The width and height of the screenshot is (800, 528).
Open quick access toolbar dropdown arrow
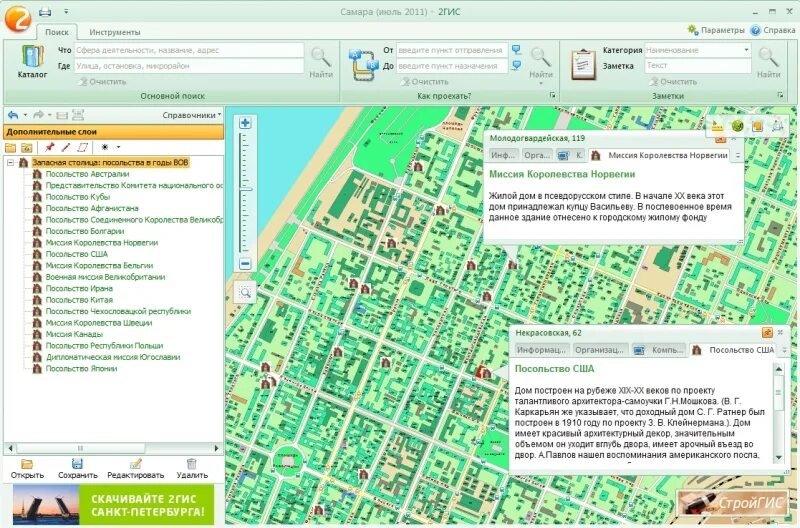pos(66,12)
